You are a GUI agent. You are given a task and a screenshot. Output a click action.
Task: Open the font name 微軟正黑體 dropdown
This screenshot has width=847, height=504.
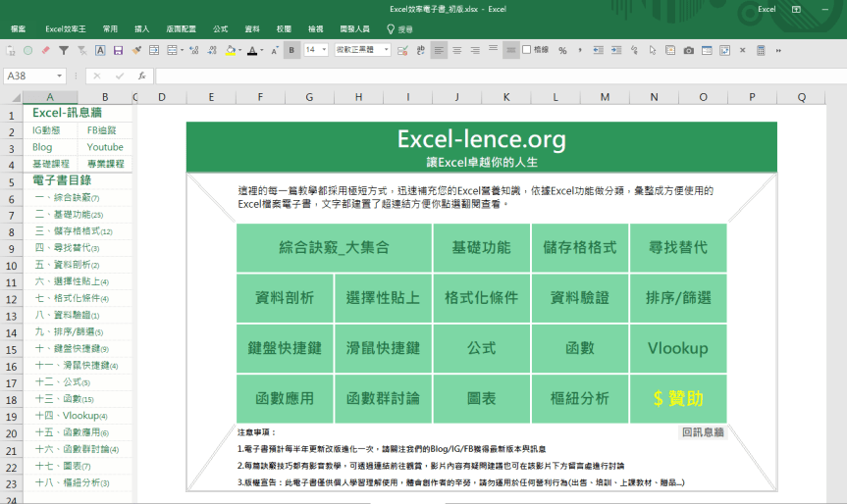387,50
